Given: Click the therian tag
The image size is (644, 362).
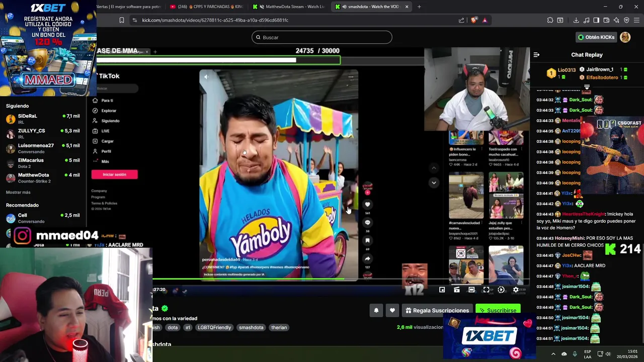Looking at the screenshot, I should pos(279,327).
